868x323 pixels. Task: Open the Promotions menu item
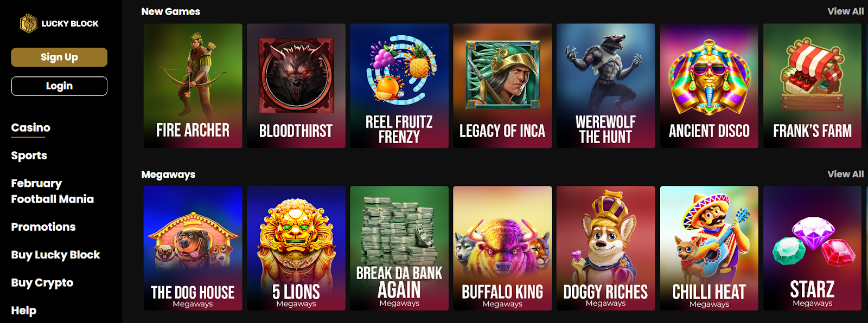tap(43, 227)
